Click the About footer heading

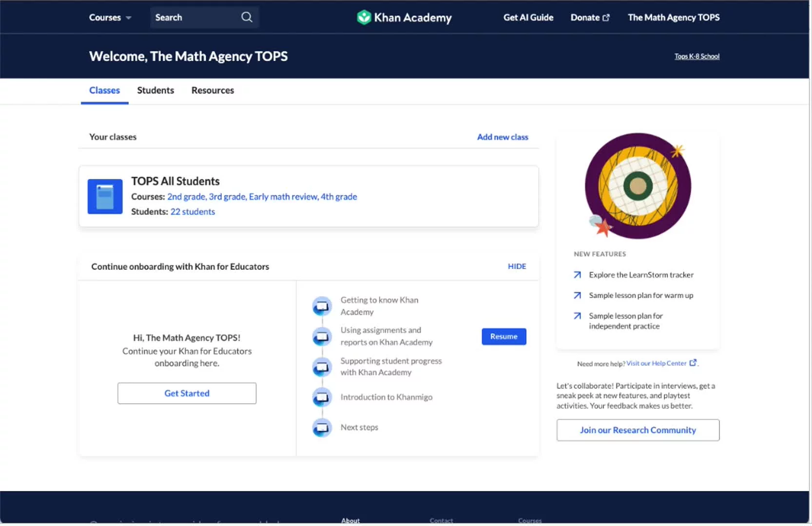[350, 521]
